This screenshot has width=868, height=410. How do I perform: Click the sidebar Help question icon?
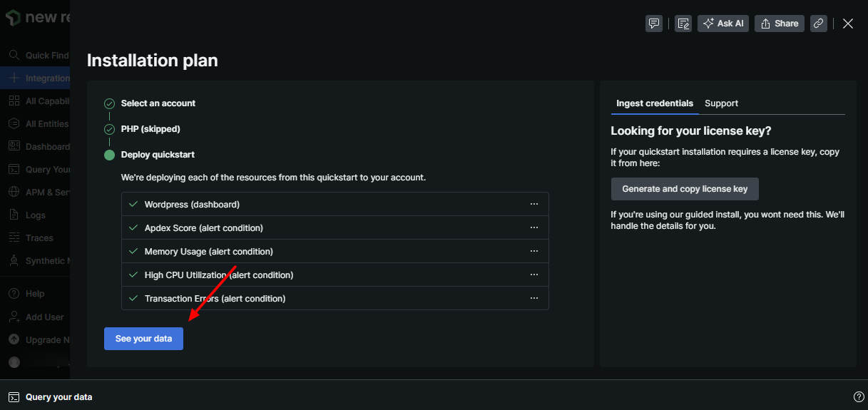14,294
